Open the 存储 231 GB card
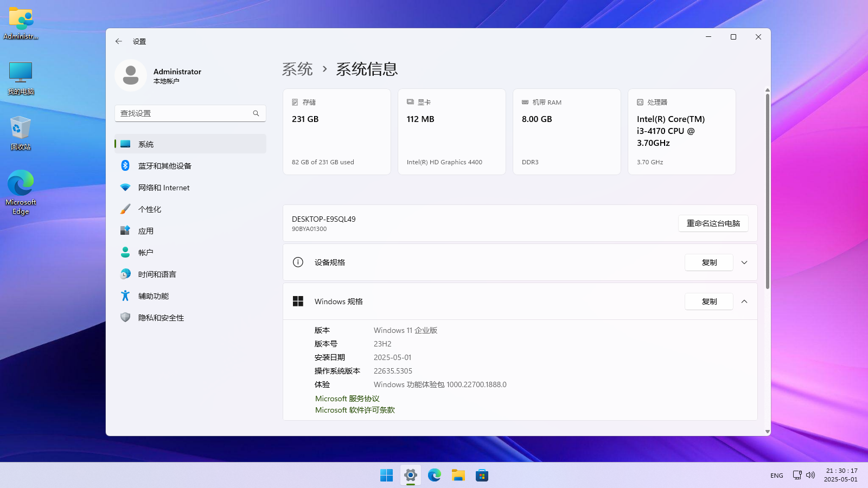 click(337, 132)
